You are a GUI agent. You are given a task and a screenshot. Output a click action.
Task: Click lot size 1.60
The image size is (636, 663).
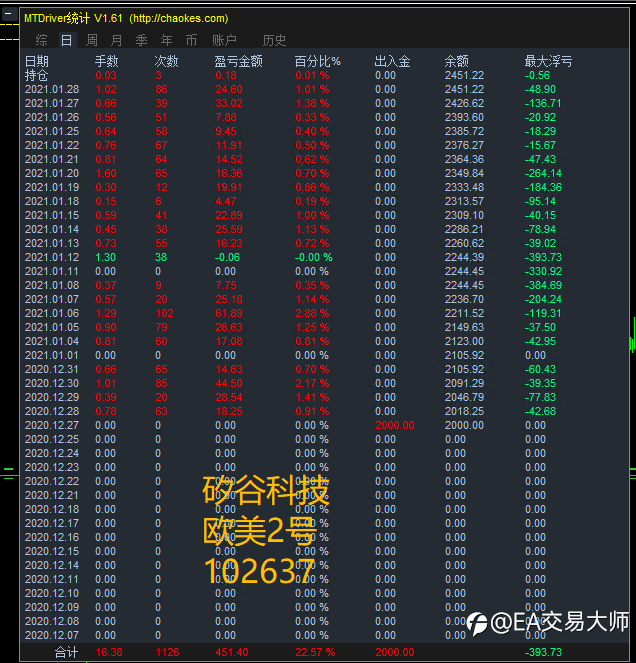coord(106,173)
